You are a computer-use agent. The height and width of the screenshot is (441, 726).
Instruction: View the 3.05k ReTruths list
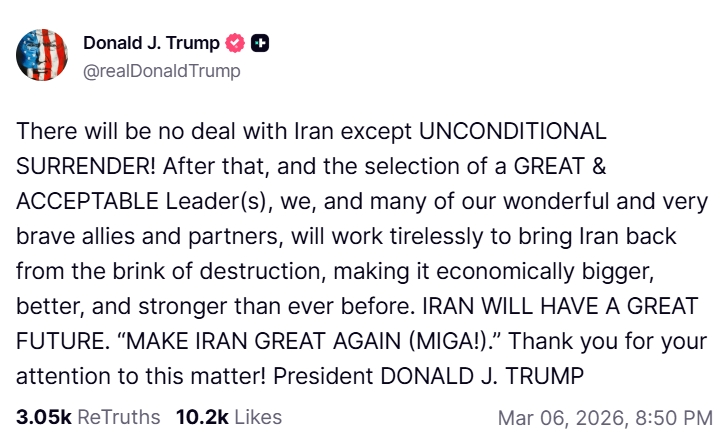point(89,417)
